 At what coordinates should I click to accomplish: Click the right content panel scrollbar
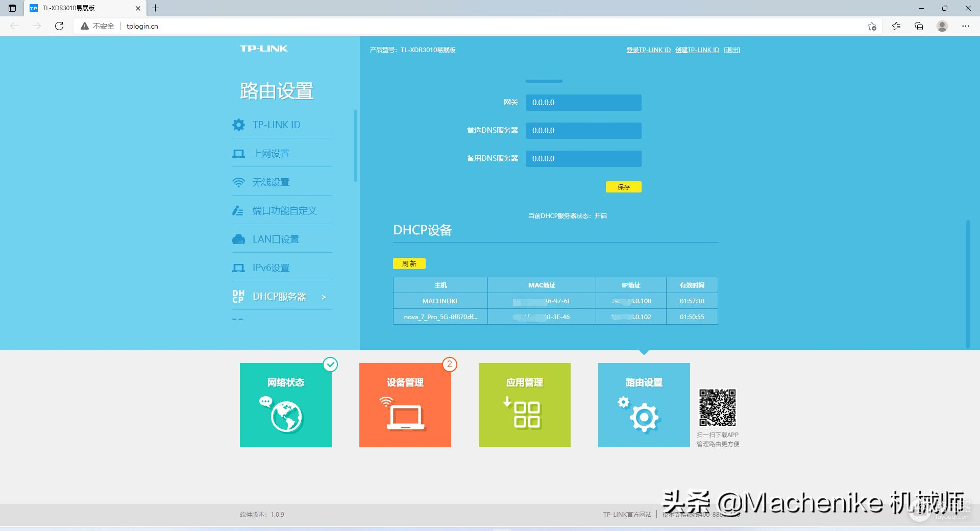[x=967, y=284]
